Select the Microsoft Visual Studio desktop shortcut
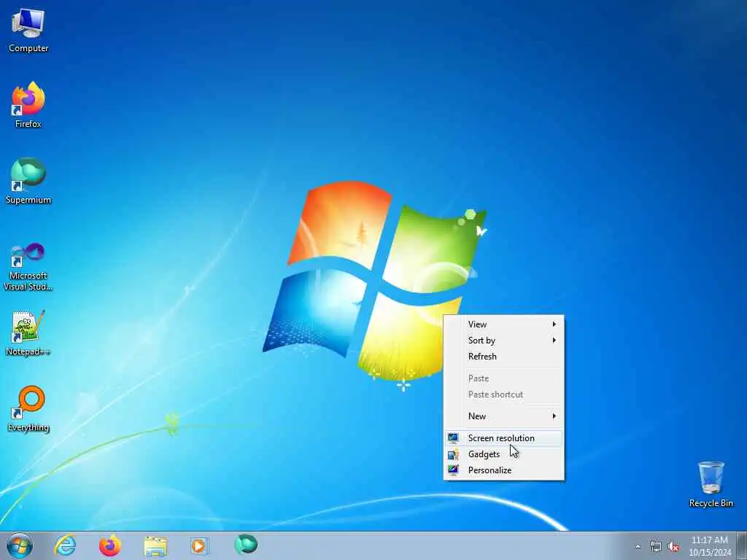Image resolution: width=747 pixels, height=560 pixels. click(28, 267)
